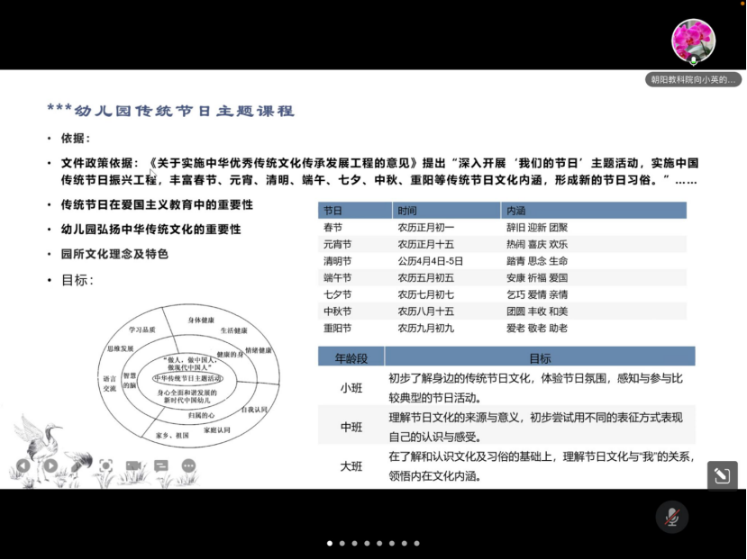
Task: Click the presenter name label 朝阳教科院向小英的…
Action: coord(693,79)
